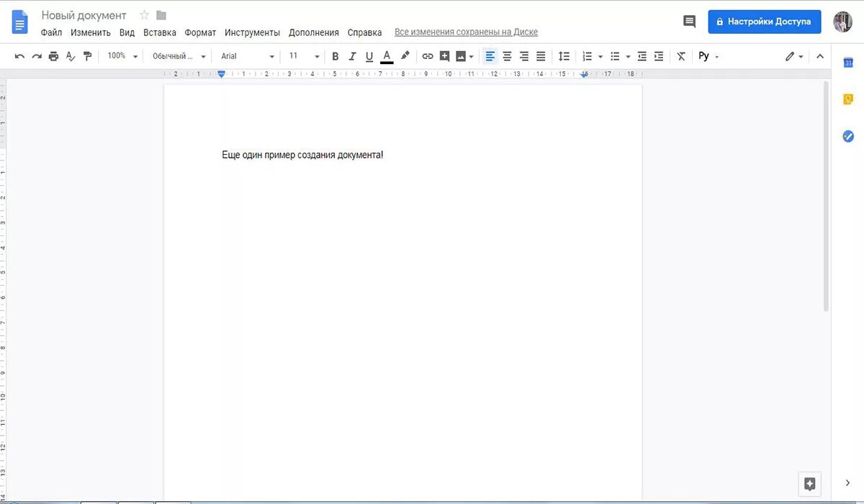864x504 pixels.
Task: Print the document
Action: click(53, 56)
